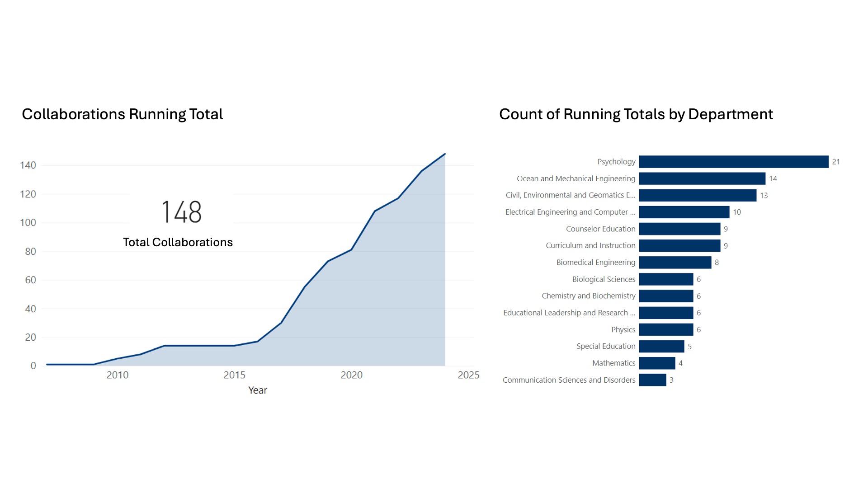Click the 2015 x-axis label

235,375
